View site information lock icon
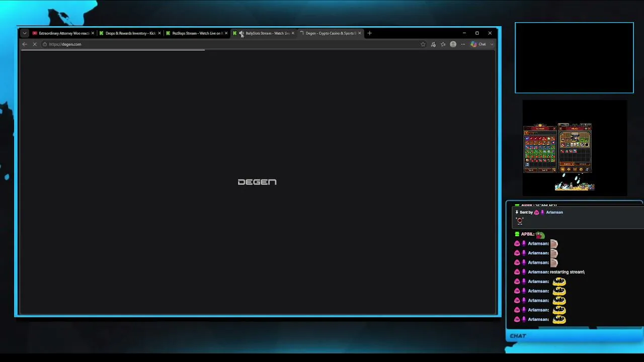This screenshot has width=644, height=362. point(45,44)
